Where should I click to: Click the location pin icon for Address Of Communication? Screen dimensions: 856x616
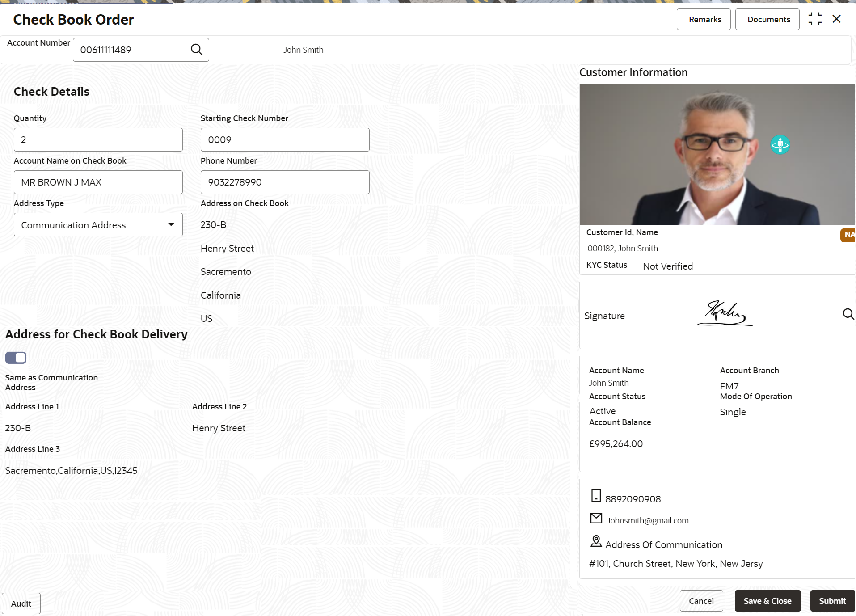click(596, 541)
